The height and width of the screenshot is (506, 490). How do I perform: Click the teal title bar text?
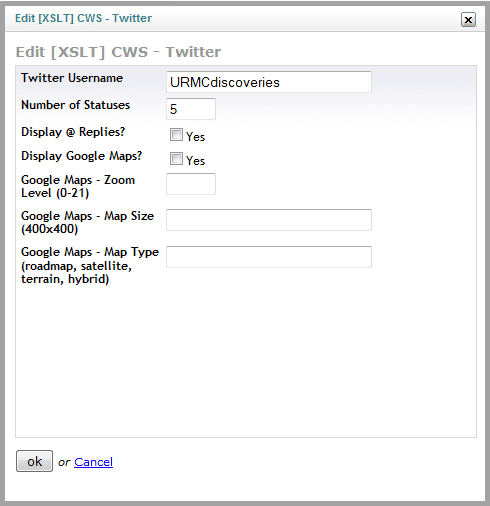[x=83, y=18]
